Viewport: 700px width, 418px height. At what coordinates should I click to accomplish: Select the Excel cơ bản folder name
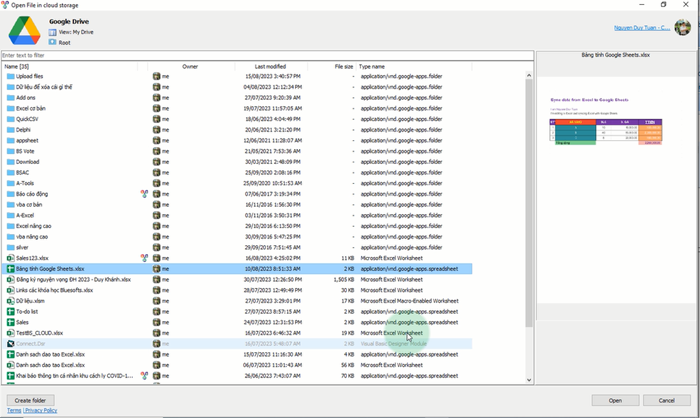coord(31,109)
